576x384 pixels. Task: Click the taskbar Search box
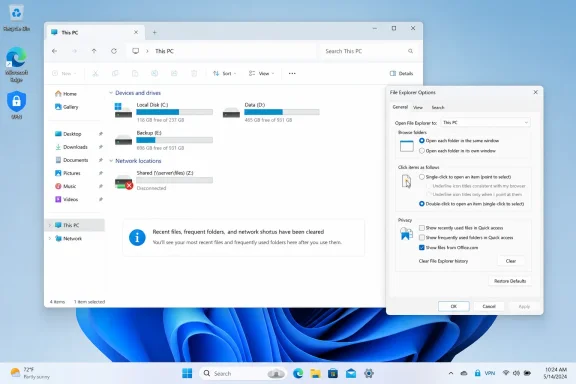click(x=243, y=373)
